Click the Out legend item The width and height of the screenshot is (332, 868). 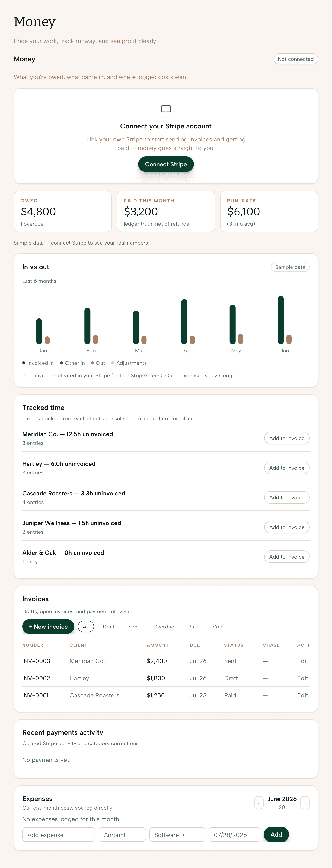(x=98, y=363)
